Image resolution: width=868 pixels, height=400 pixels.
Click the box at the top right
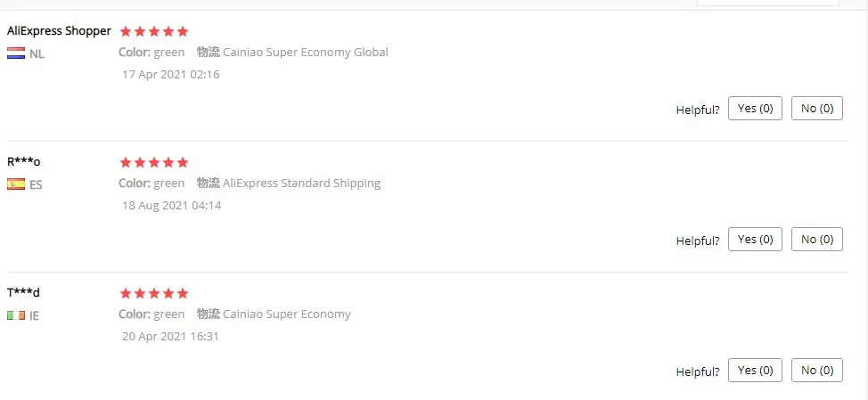(x=767, y=3)
